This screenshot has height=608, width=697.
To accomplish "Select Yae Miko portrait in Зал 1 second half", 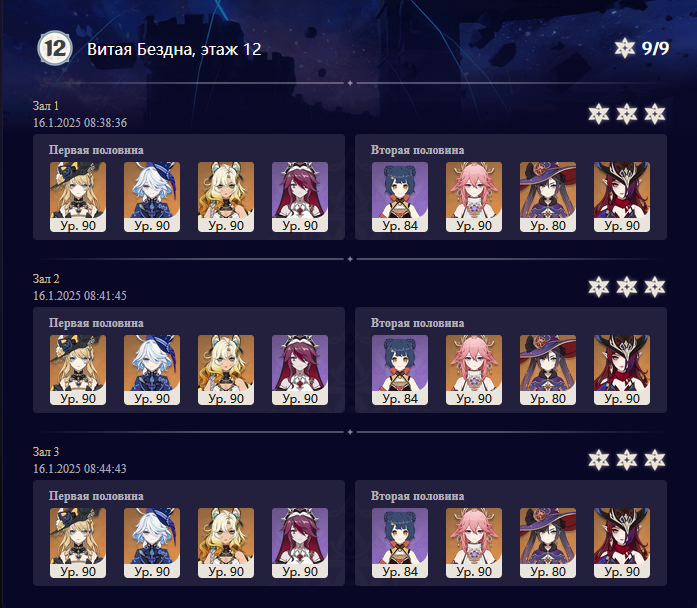I will click(474, 197).
